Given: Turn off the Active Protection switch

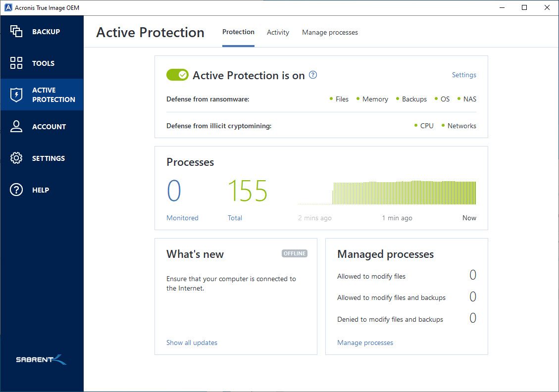Looking at the screenshot, I should [x=177, y=75].
